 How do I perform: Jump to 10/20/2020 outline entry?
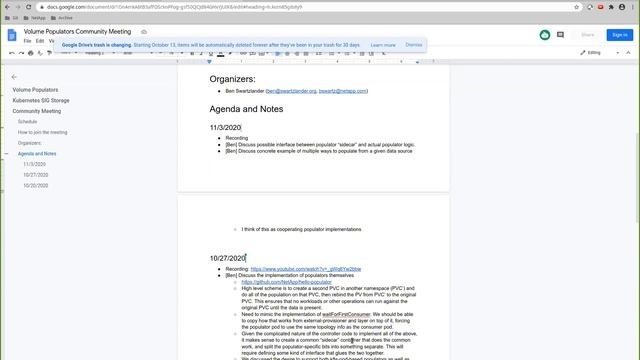36,185
